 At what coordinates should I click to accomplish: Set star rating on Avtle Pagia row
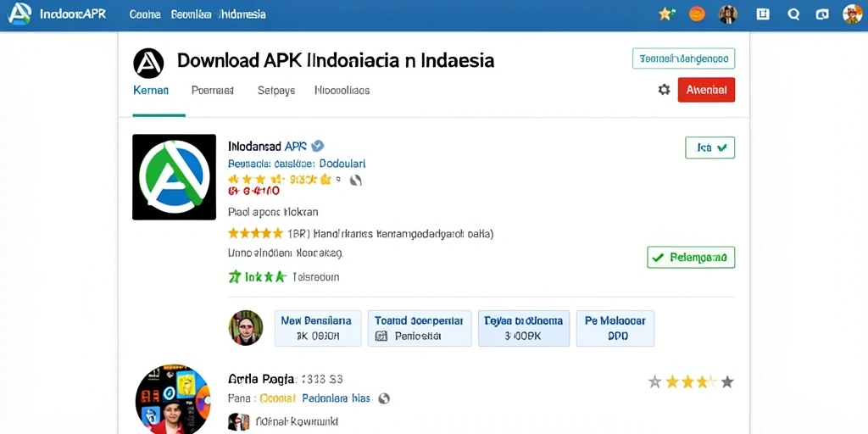click(x=691, y=381)
